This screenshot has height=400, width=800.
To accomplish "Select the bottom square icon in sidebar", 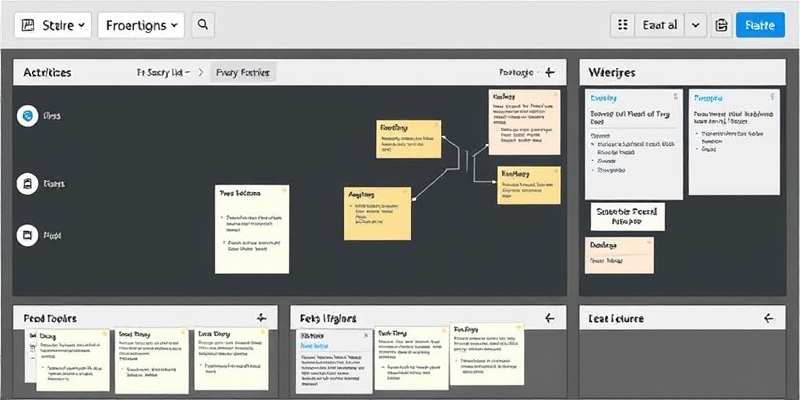I will [27, 236].
